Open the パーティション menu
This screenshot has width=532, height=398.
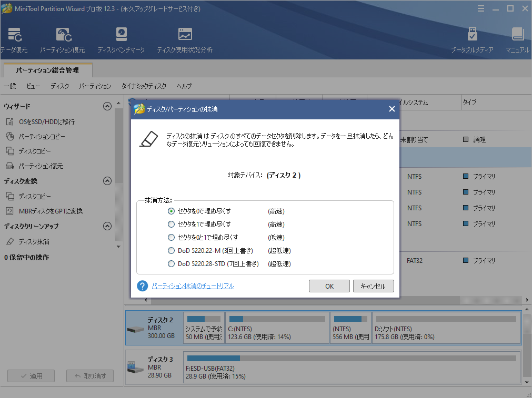95,86
